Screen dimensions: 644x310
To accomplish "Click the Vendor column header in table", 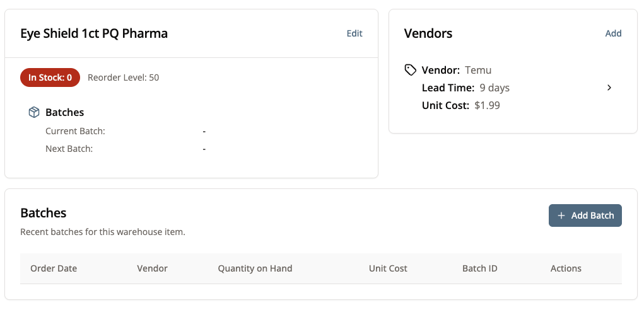I will pyautogui.click(x=152, y=268).
